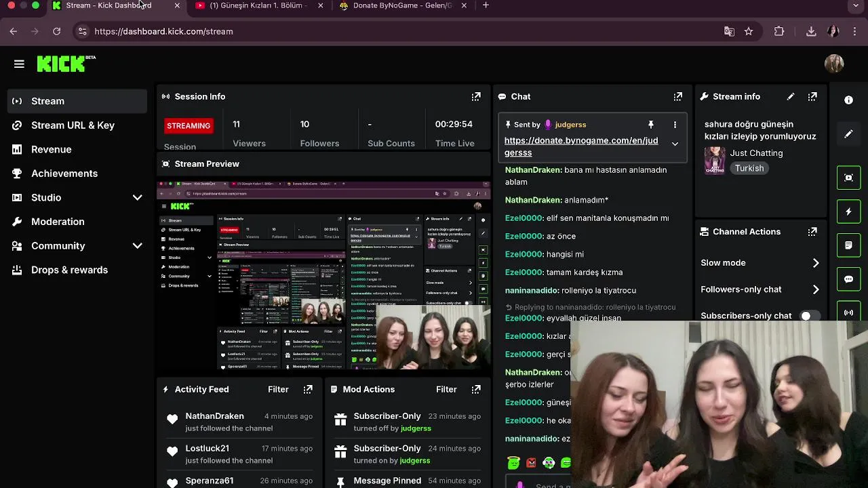Pop out the Mod Actions panel
Image resolution: width=868 pixels, height=488 pixels.
[x=476, y=390]
